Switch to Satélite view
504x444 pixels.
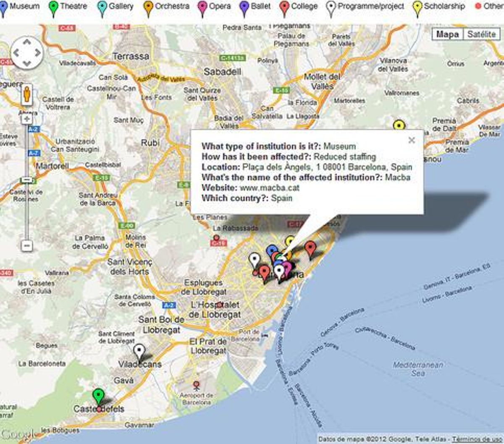tap(482, 34)
